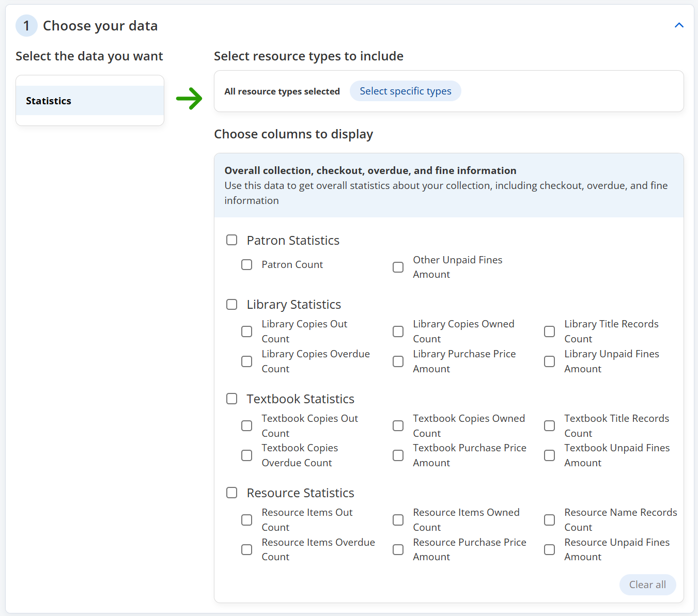Click the Clear all button
The height and width of the screenshot is (616, 698).
click(647, 585)
